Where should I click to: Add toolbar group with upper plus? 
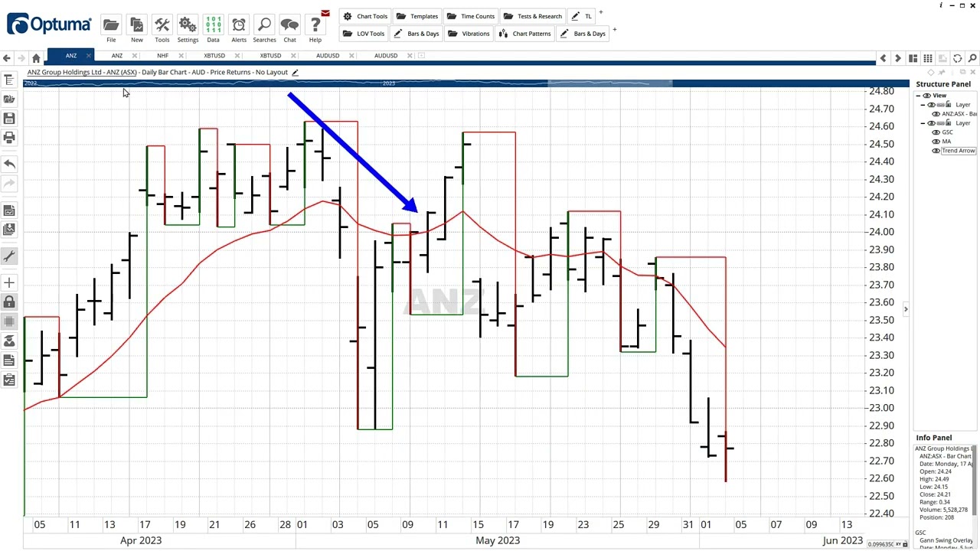601,12
